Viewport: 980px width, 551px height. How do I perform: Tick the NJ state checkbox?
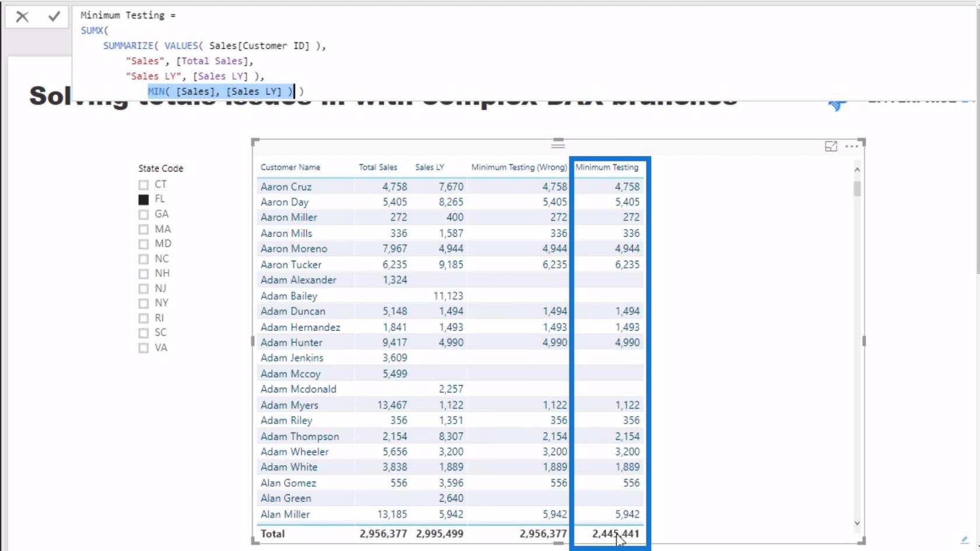(x=143, y=289)
